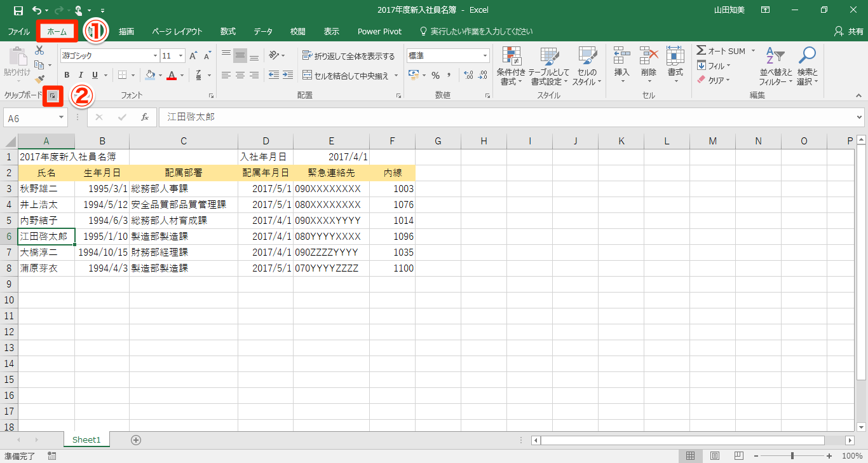Switch to Page Break Preview view
The image size is (868, 463).
click(x=740, y=455)
